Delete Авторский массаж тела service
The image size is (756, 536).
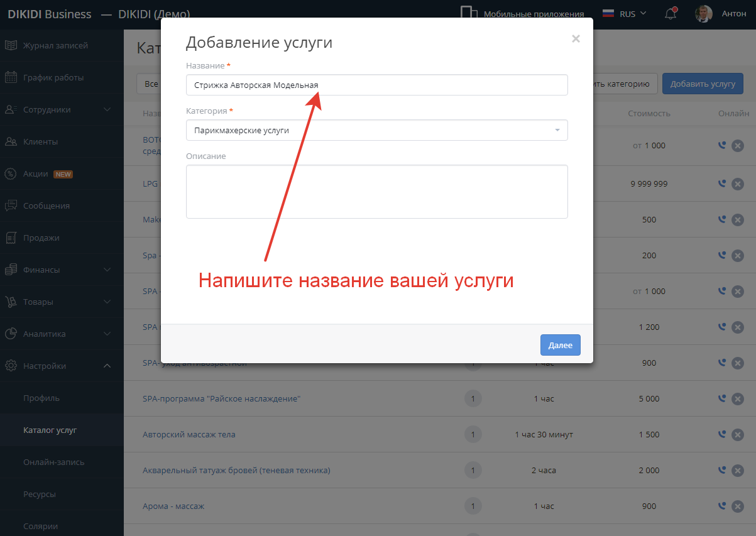click(738, 435)
